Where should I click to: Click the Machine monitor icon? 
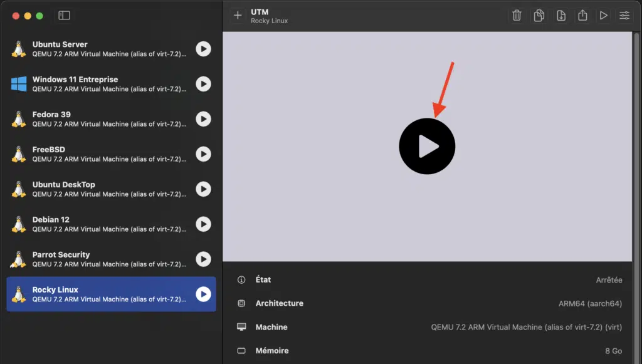(241, 327)
